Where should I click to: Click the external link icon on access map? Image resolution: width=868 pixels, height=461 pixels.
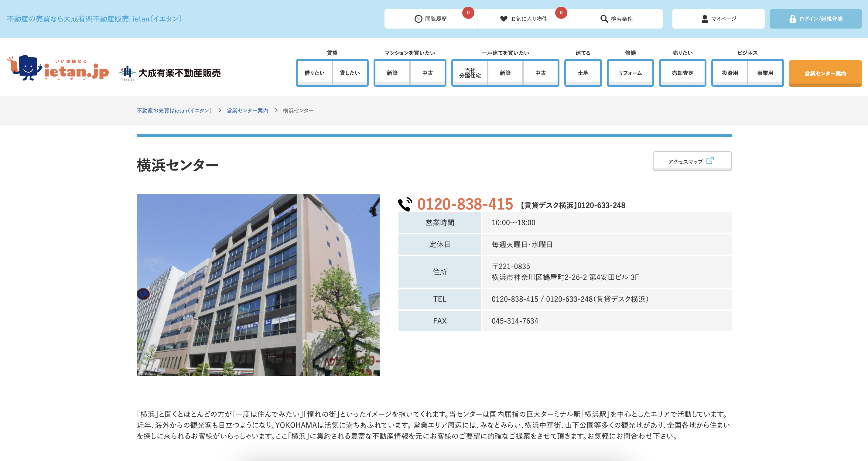coord(710,160)
